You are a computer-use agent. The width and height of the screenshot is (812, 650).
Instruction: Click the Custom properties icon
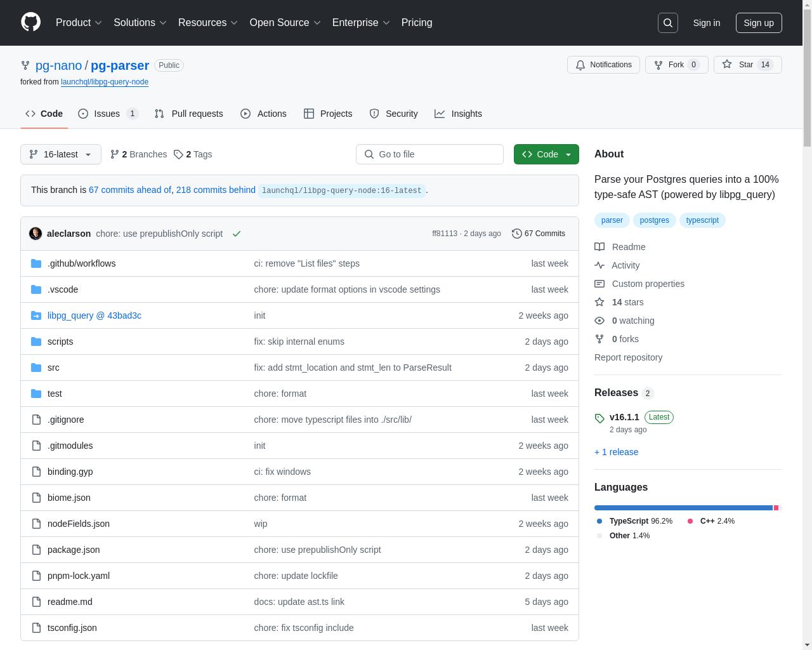click(599, 284)
